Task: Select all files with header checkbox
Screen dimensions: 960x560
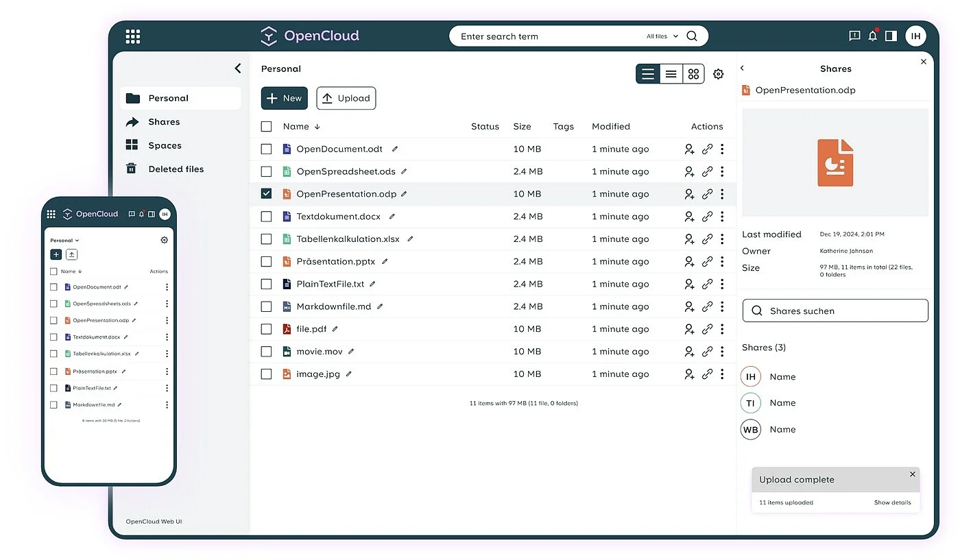Action: (x=266, y=126)
